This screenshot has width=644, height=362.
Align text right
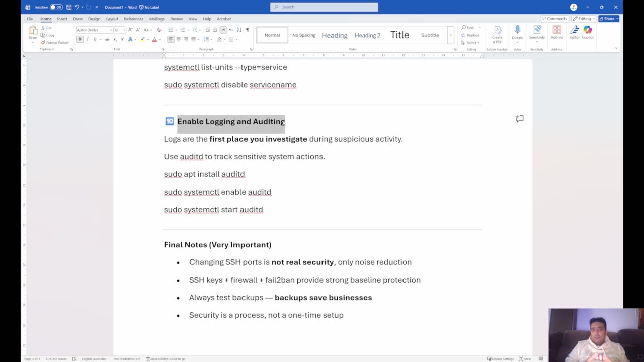coord(186,39)
